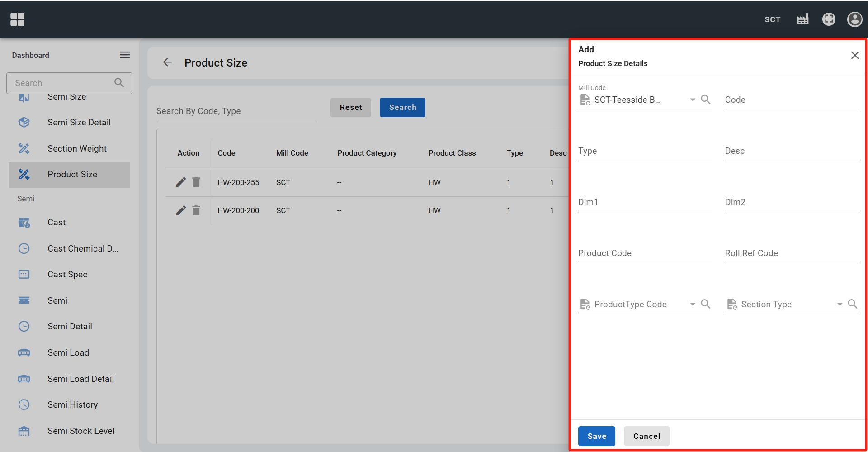The image size is (868, 452).
Task: Toggle the sidebar hamburger menu
Action: (x=125, y=55)
